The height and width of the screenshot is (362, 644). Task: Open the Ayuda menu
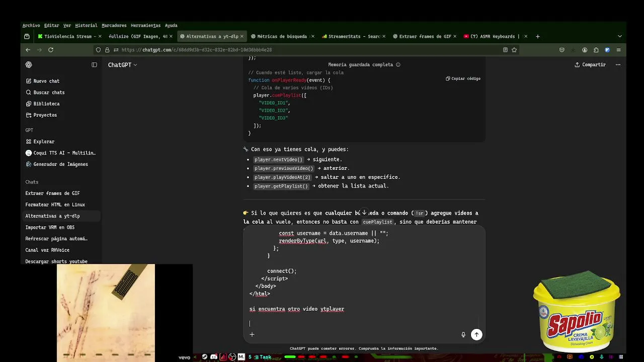click(171, 25)
